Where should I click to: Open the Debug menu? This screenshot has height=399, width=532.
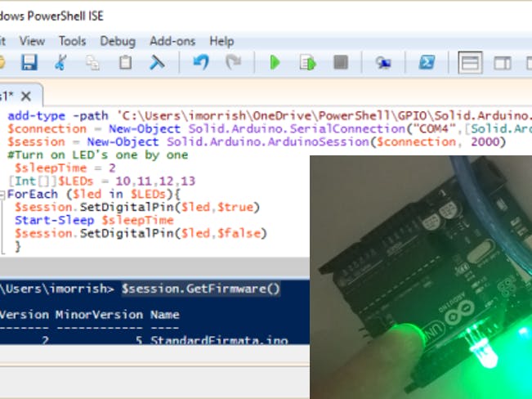(118, 42)
